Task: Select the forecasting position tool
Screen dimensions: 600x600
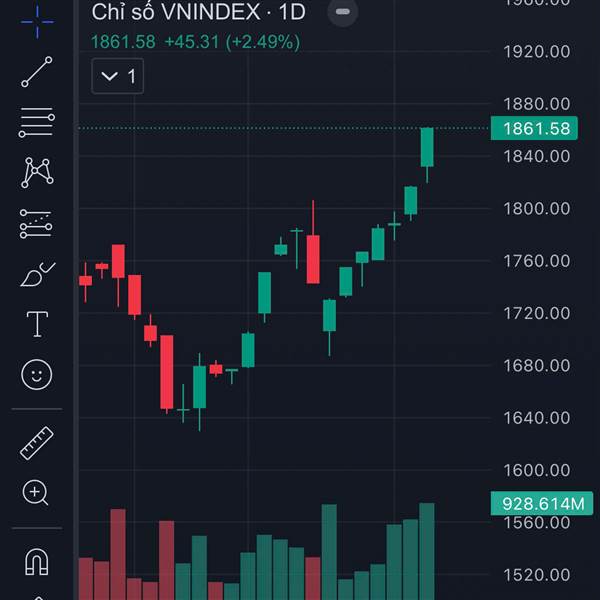Action: [37, 224]
